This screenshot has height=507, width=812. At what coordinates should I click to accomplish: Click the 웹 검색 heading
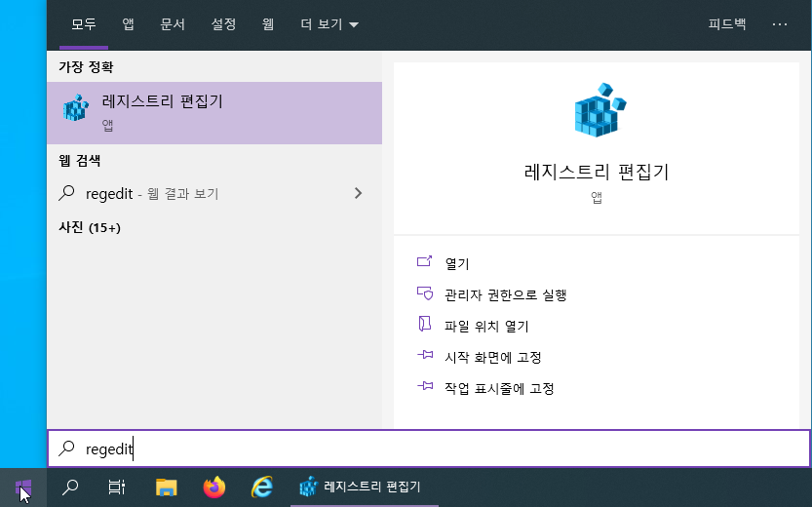point(79,161)
